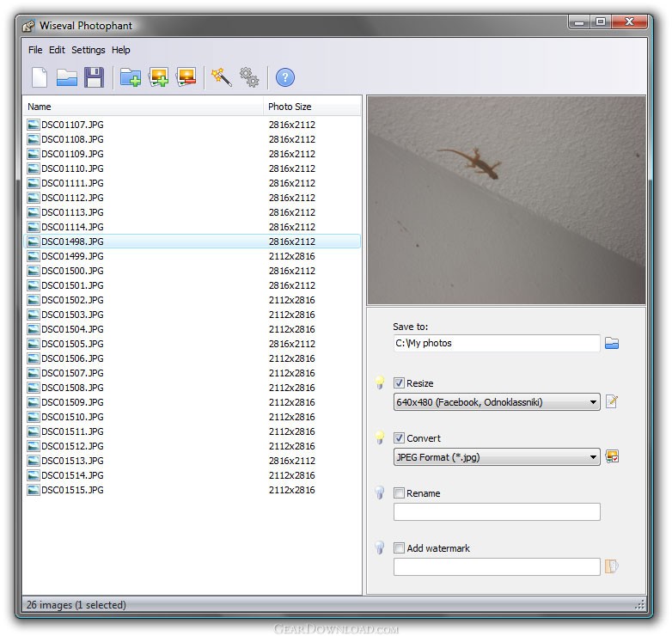Select DSC01514.JPG in the list

(192, 475)
